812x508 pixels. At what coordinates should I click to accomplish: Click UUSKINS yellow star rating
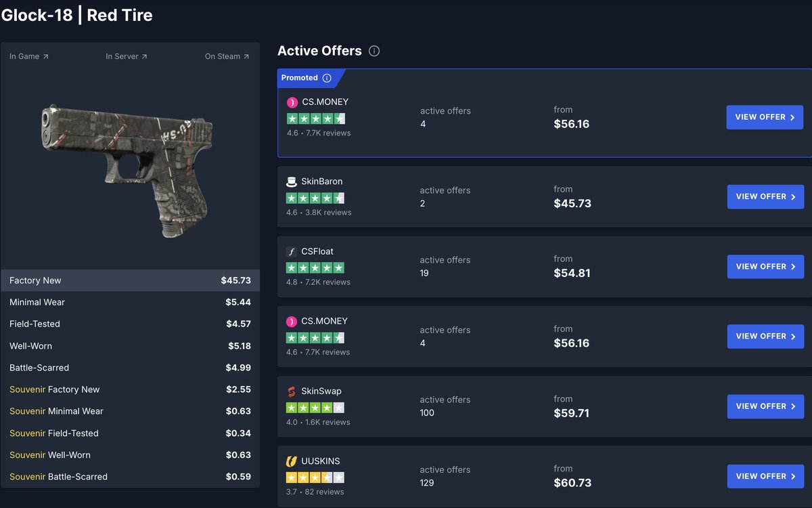point(315,478)
